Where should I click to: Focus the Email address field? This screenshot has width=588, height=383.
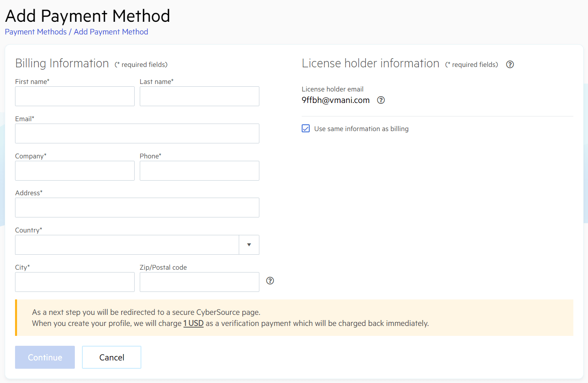[x=137, y=133]
